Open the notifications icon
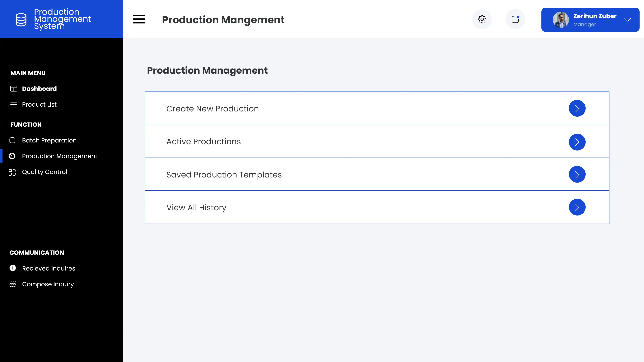Screen dimensions: 644x362 pyautogui.click(x=515, y=19)
